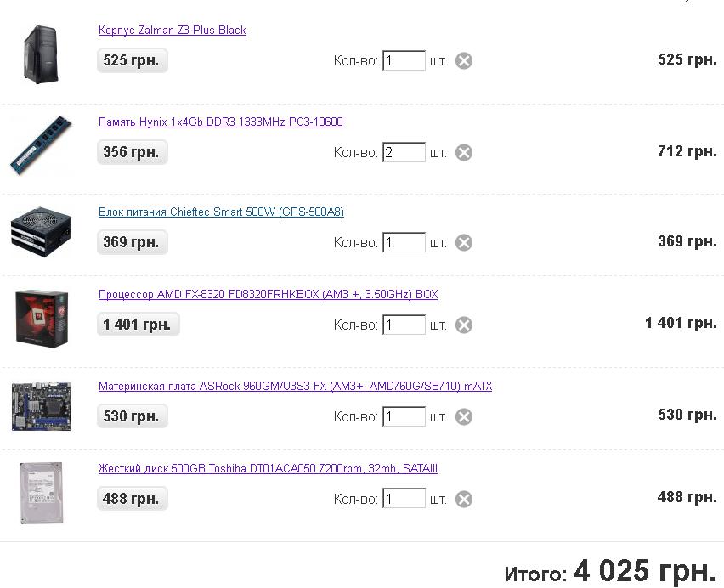724x588 pixels.
Task: Focus quantity field for Toshiba hard disk
Action: click(x=404, y=499)
